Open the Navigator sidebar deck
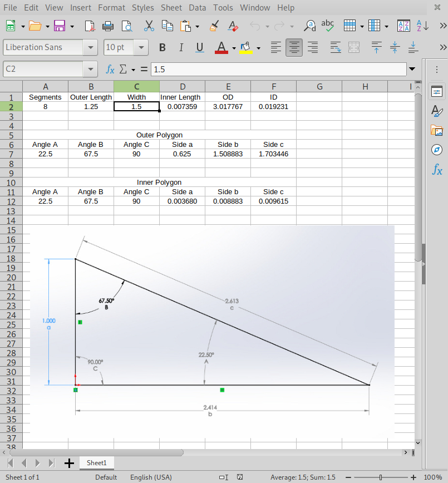The height and width of the screenshot is (483, 448). [x=437, y=150]
